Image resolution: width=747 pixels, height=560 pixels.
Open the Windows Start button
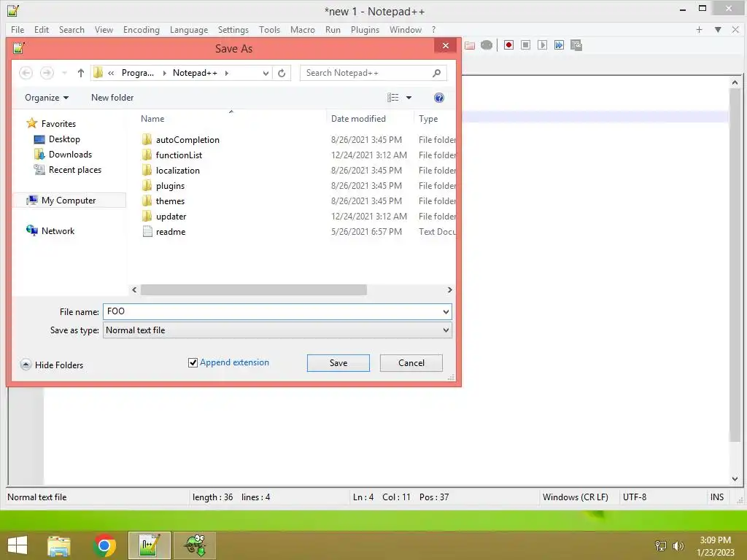click(18, 545)
